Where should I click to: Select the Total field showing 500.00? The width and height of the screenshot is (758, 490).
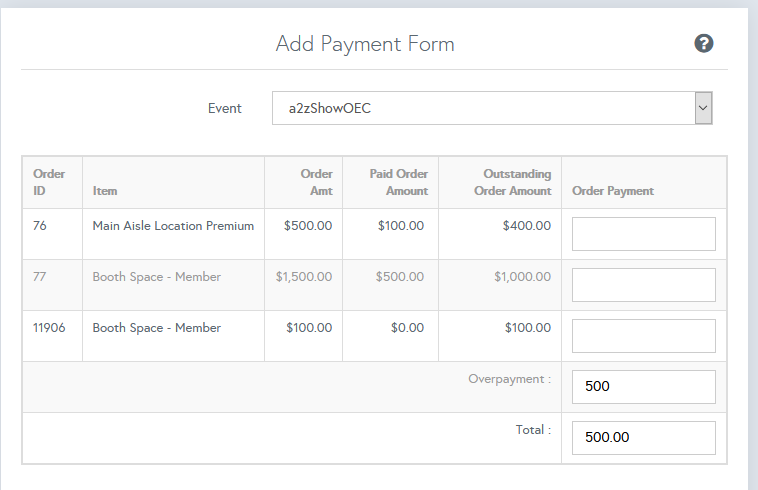tap(643, 438)
